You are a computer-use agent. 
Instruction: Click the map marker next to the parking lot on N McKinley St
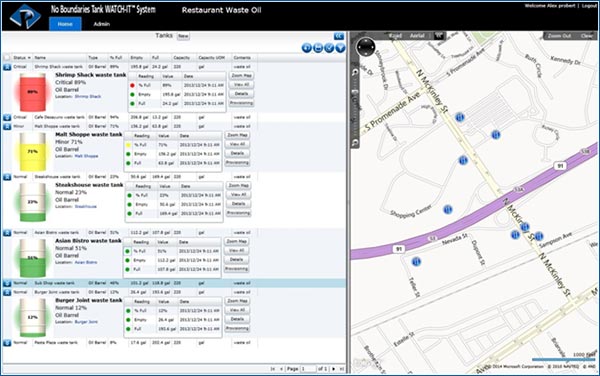[460, 117]
